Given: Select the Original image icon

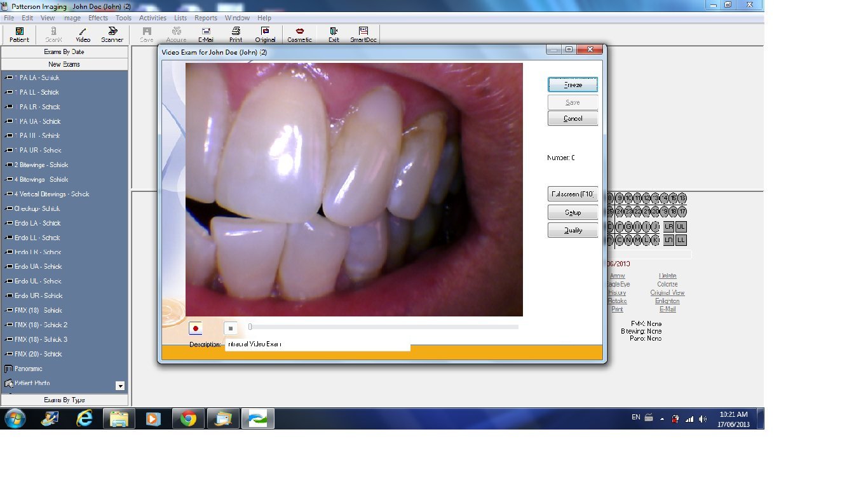Looking at the screenshot, I should (265, 34).
